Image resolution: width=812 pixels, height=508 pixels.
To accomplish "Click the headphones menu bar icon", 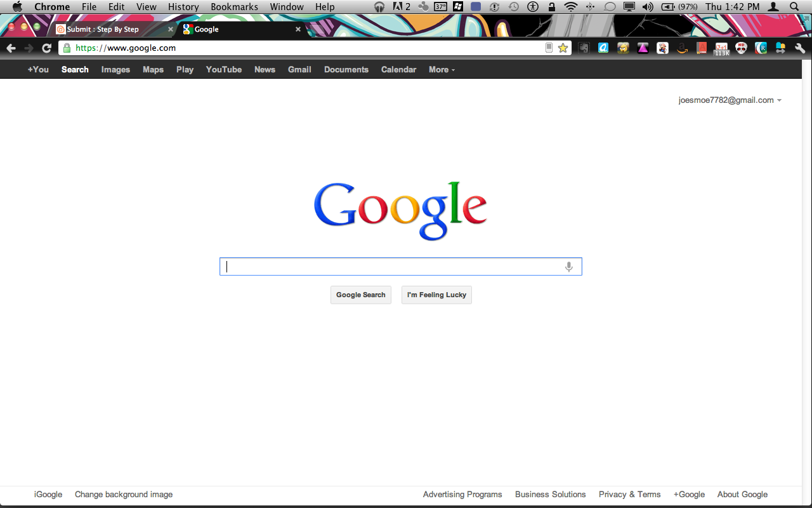I will point(379,7).
